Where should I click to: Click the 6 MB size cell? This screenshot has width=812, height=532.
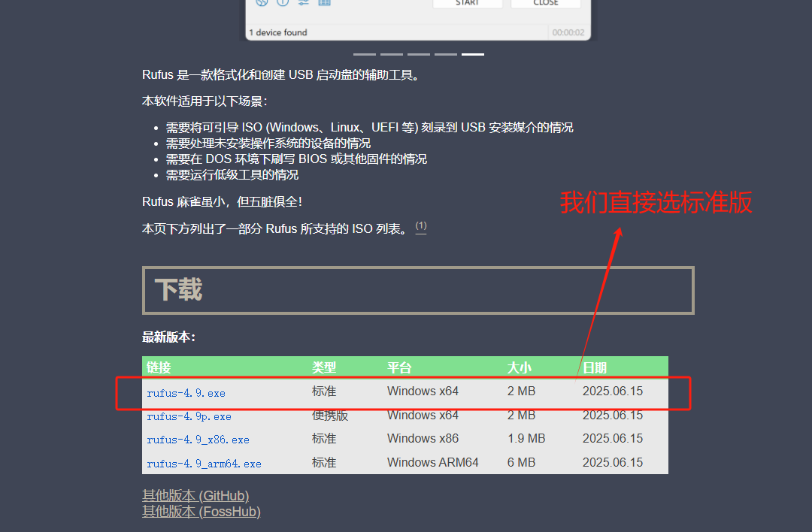click(x=521, y=462)
